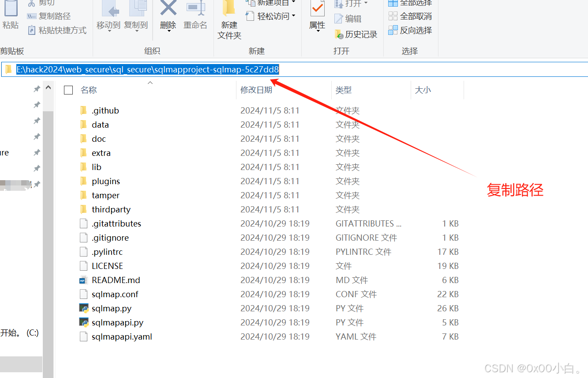The height and width of the screenshot is (378, 588).
Task: Click the .gitattributes file icon
Action: point(83,223)
